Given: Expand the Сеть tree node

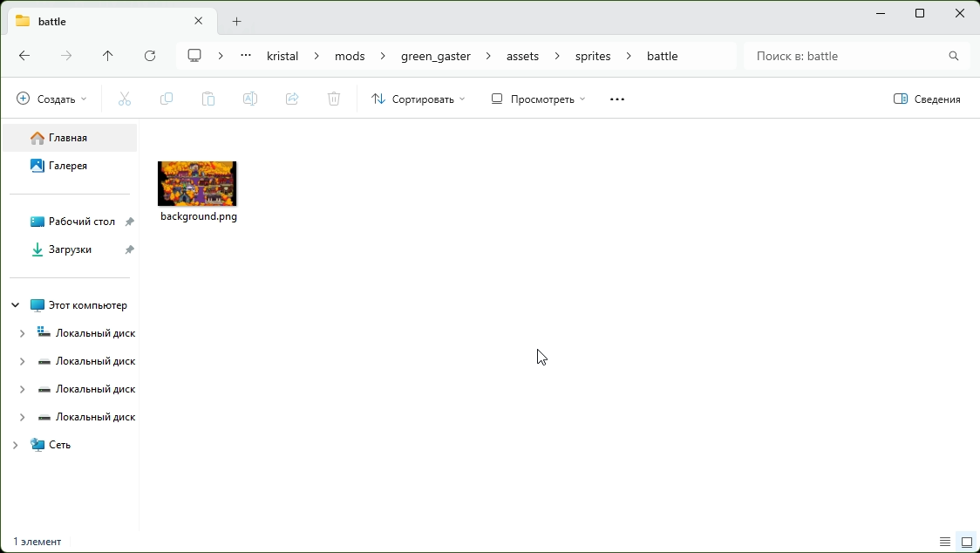Looking at the screenshot, I should tap(16, 445).
